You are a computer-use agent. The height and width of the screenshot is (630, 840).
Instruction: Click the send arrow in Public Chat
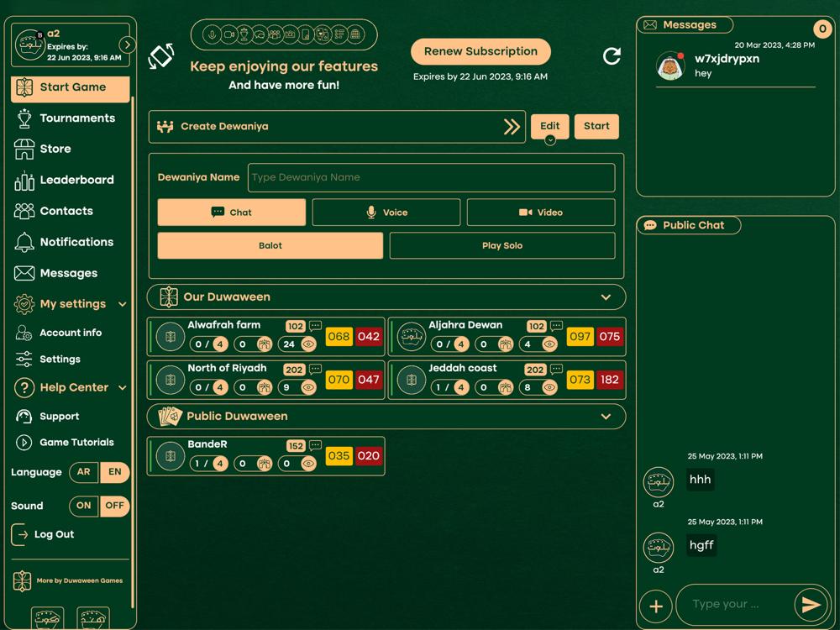point(811,606)
